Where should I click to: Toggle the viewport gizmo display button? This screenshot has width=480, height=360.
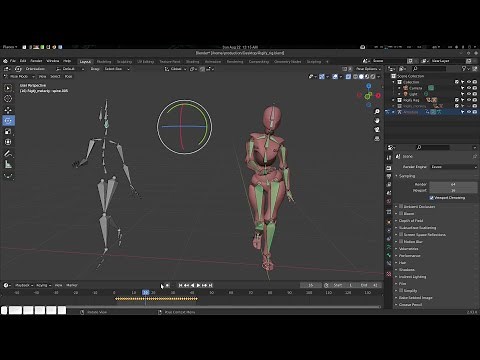pyautogui.click(x=322, y=77)
